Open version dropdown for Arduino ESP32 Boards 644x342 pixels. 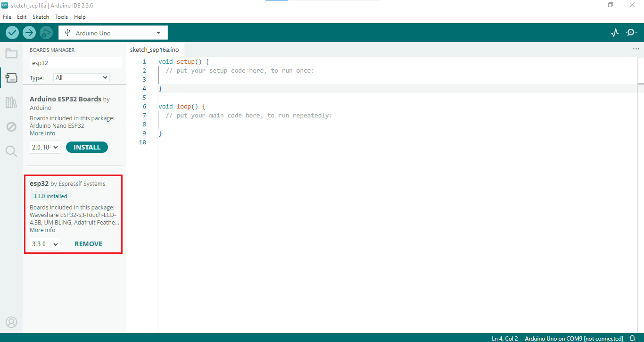click(x=45, y=147)
